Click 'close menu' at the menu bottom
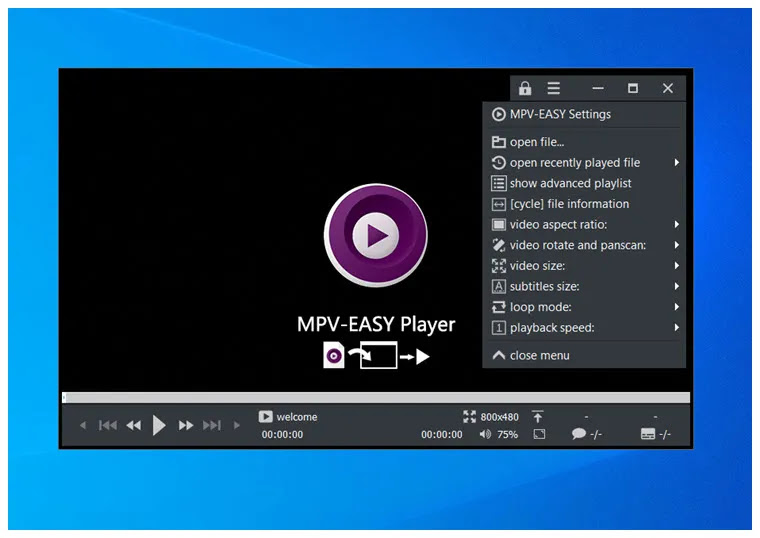Image resolution: width=760 pixels, height=538 pixels. coord(584,356)
